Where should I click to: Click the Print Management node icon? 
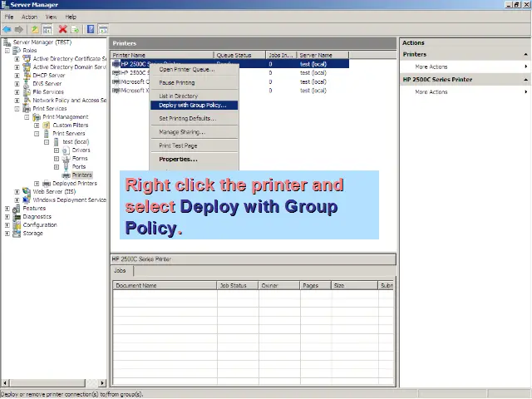pos(37,117)
